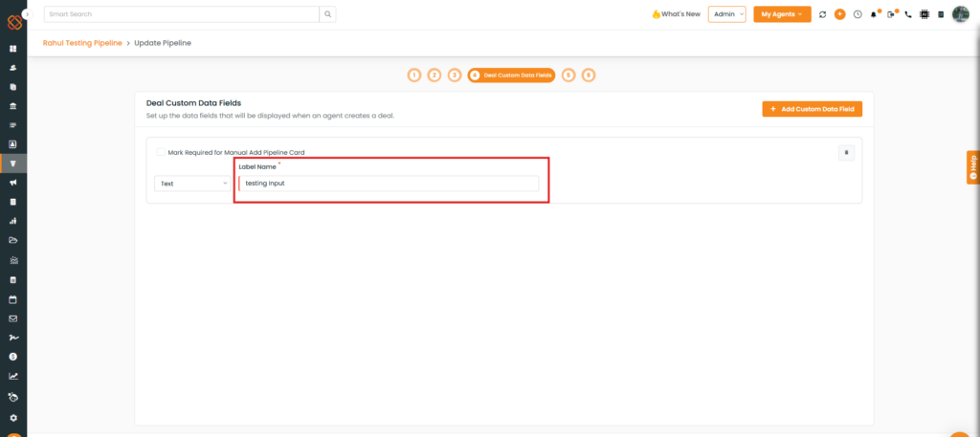Viewport: 980px width, 437px height.
Task: Click the search magnifier icon
Action: coord(327,14)
